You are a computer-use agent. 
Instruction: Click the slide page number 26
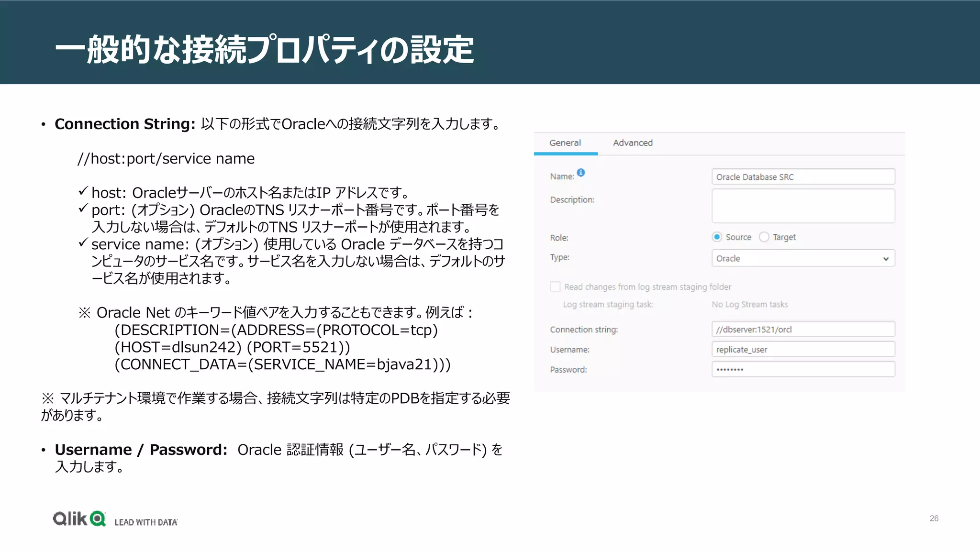934,518
